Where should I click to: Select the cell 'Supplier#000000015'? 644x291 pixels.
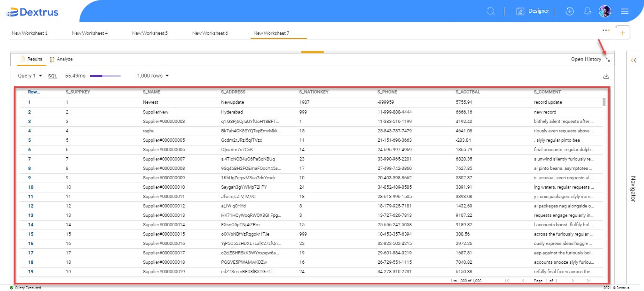click(x=164, y=234)
